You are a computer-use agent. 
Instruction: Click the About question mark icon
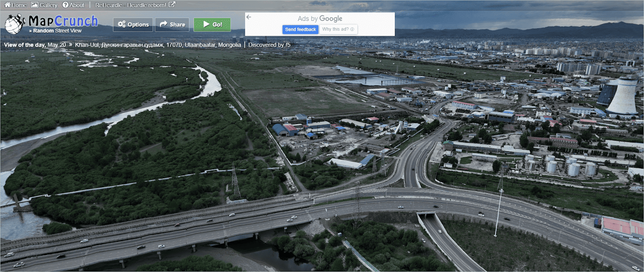click(x=65, y=5)
